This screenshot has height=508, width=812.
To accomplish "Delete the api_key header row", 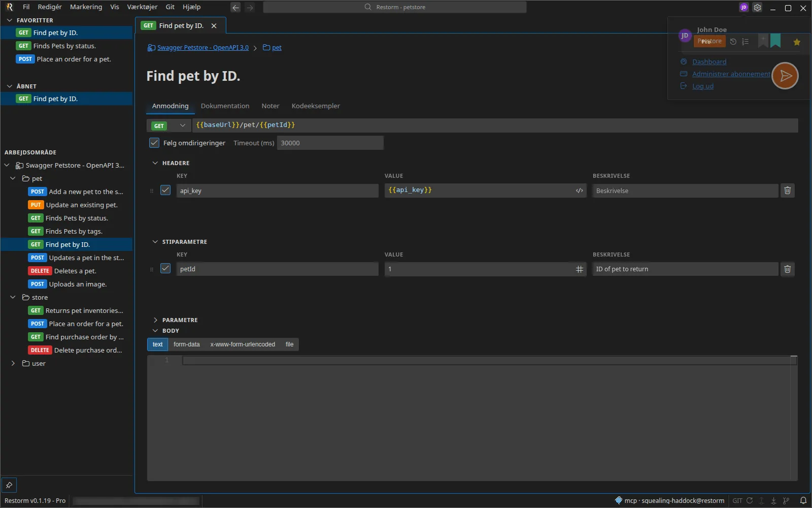I will 787,190.
